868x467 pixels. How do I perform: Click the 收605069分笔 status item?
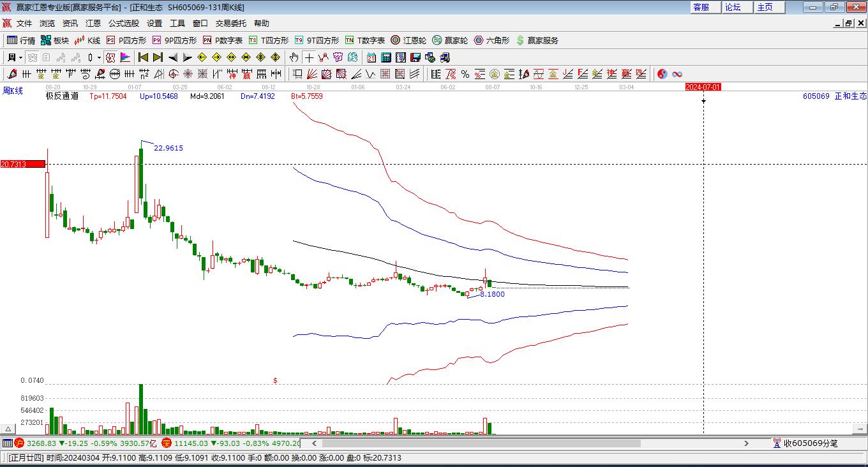805,443
